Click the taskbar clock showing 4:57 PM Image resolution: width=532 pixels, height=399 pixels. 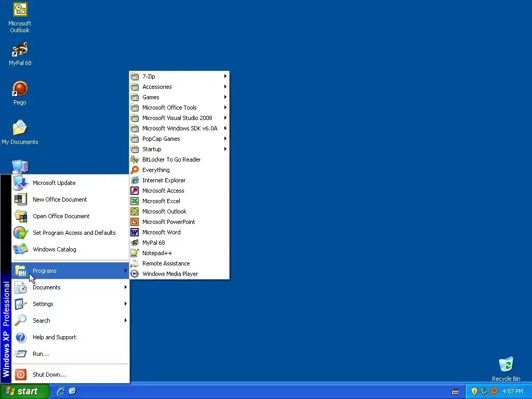(x=513, y=392)
